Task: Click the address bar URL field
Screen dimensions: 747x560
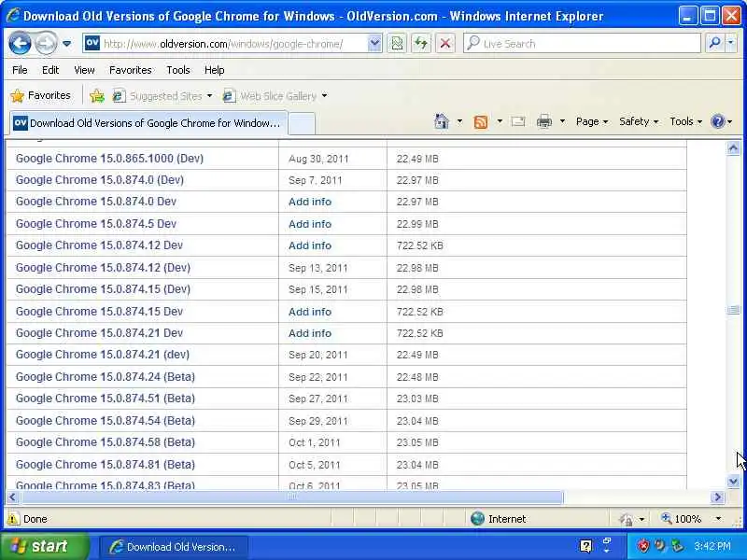Action: coord(226,44)
